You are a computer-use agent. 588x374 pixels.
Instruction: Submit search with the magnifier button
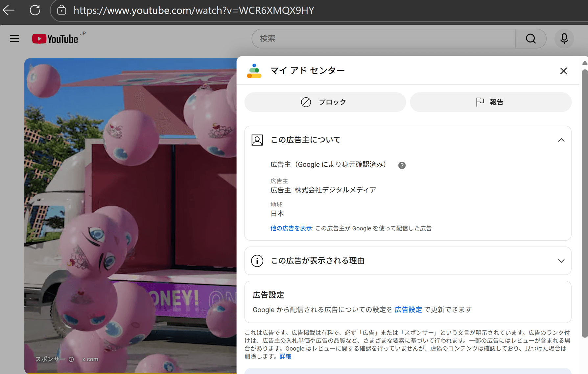(530, 38)
